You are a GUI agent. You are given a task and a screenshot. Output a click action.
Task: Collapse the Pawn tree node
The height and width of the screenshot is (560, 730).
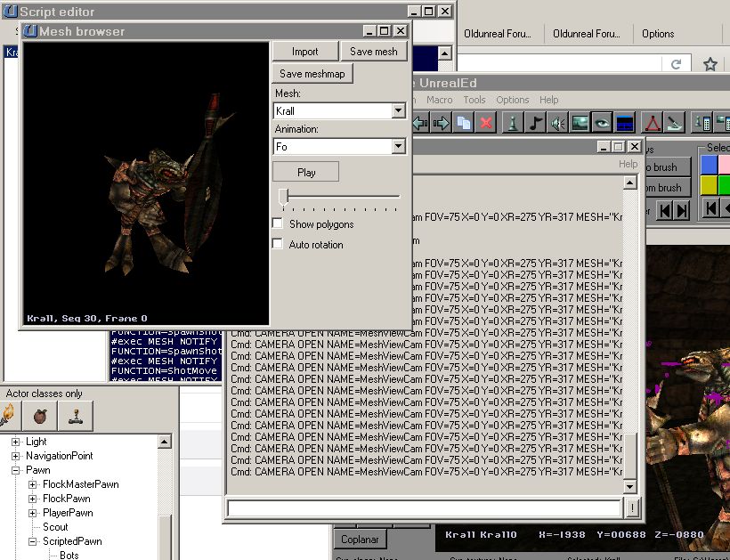(x=15, y=470)
